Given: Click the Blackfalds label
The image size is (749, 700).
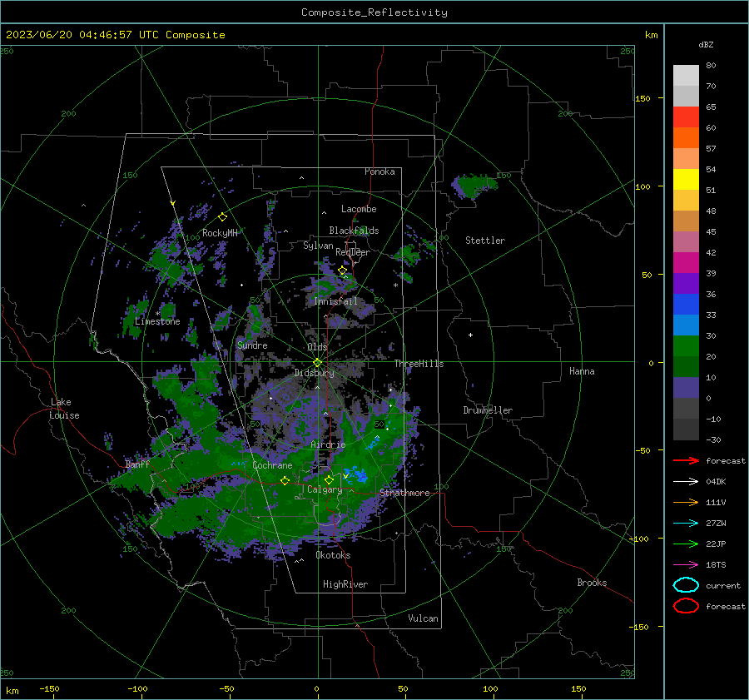Looking at the screenshot, I should pos(354,231).
